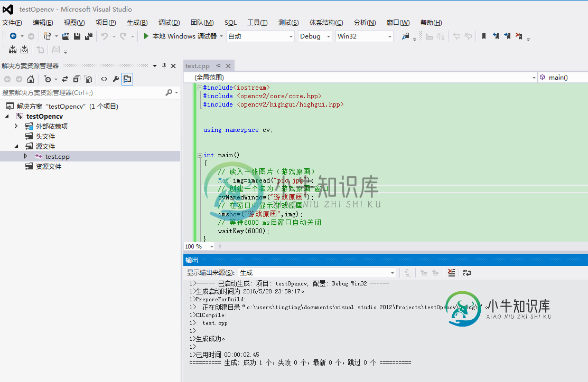Open the 文件(F) menu
Image resolution: width=588 pixels, height=382 pixels.
(x=12, y=23)
